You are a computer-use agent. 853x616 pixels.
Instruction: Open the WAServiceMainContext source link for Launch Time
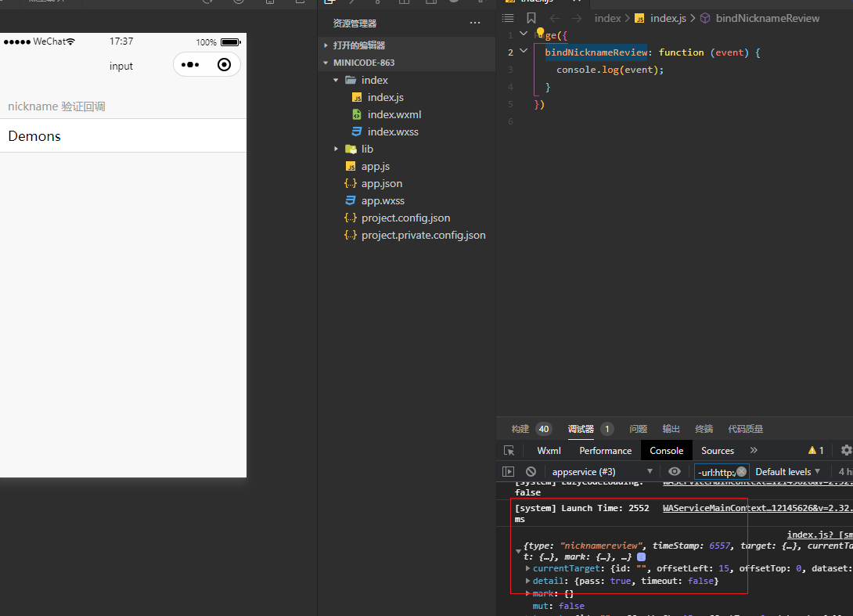tap(758, 508)
